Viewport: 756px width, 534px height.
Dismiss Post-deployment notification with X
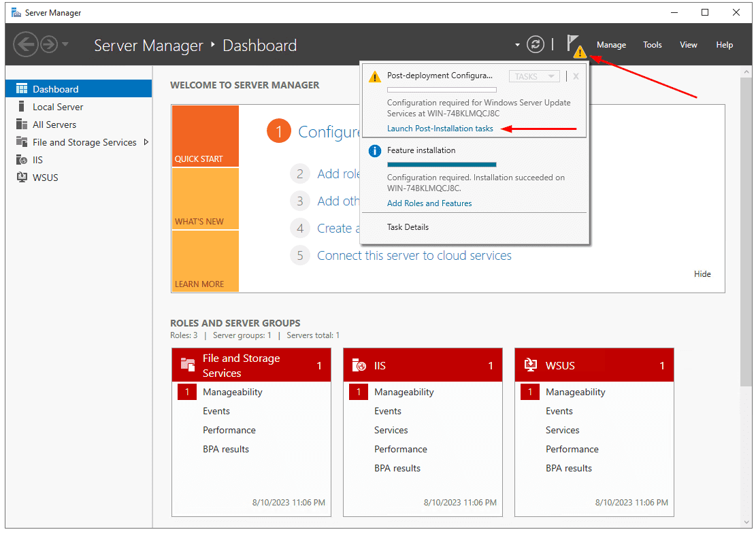(x=576, y=76)
